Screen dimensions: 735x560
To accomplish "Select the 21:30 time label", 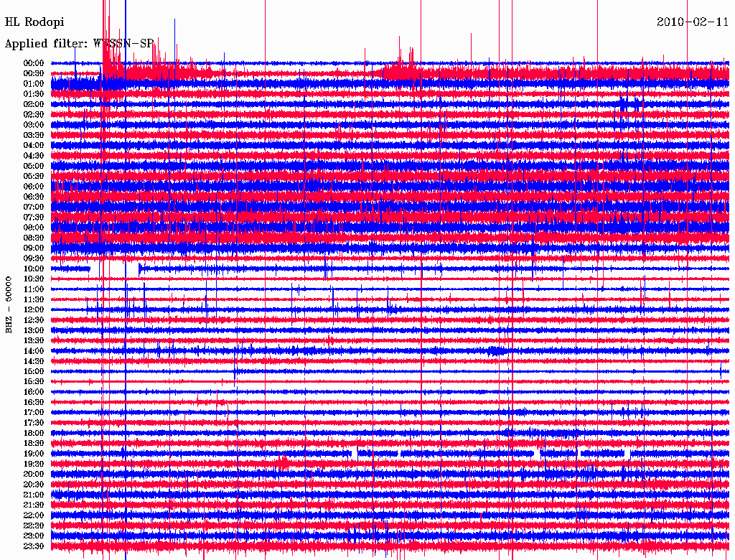I will pyautogui.click(x=34, y=505).
